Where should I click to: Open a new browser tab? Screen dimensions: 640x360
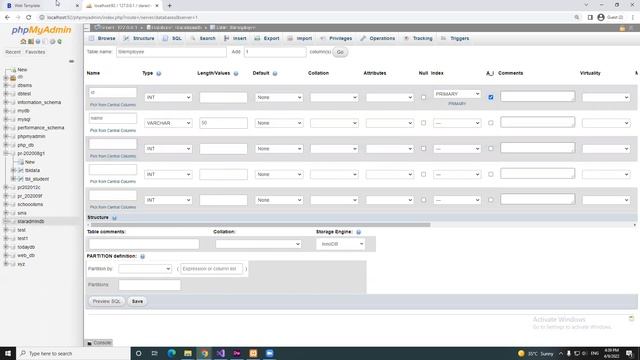coord(169,6)
